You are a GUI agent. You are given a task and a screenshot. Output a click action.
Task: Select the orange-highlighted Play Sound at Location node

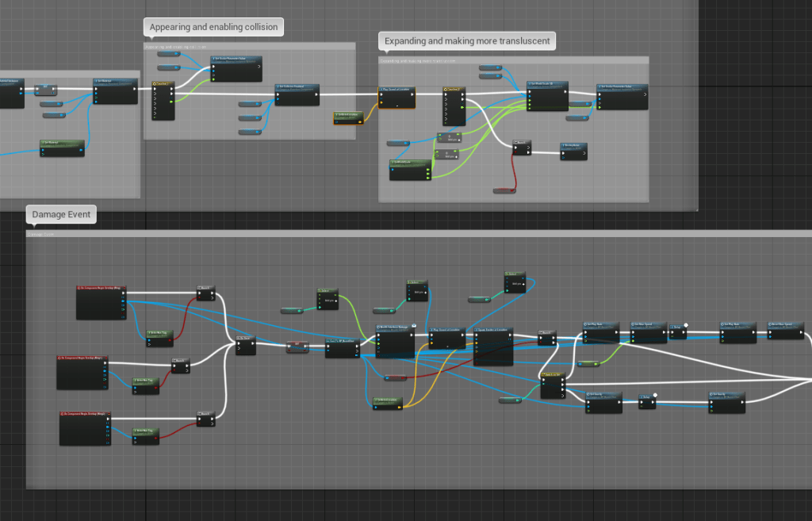[x=396, y=99]
